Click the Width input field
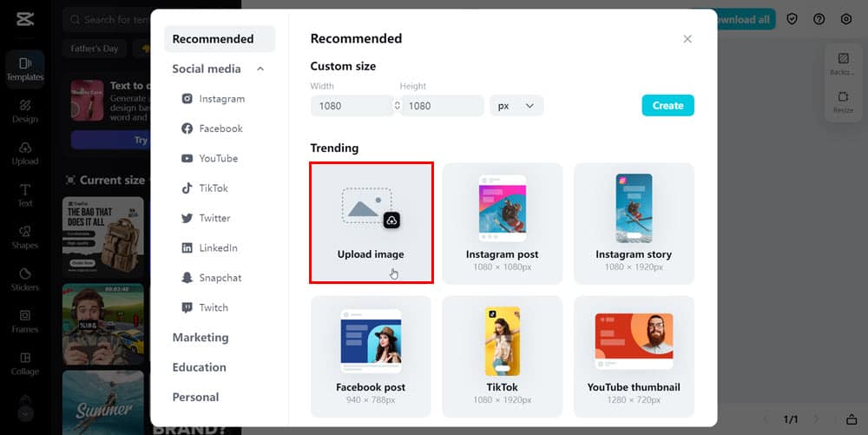Screen dimensions: 868x435 352,106
